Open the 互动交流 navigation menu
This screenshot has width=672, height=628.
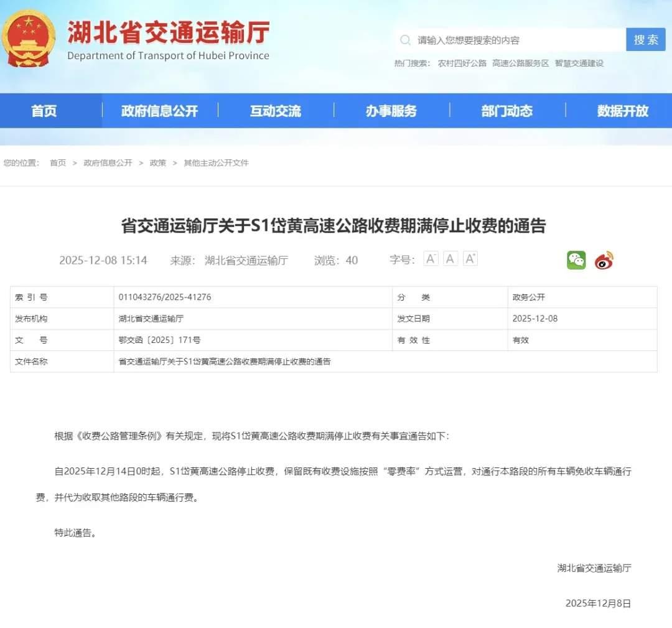[276, 110]
